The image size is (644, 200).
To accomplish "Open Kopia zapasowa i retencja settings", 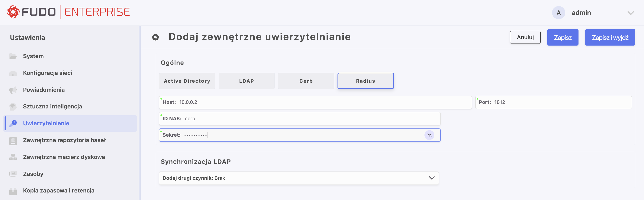I will click(58, 190).
